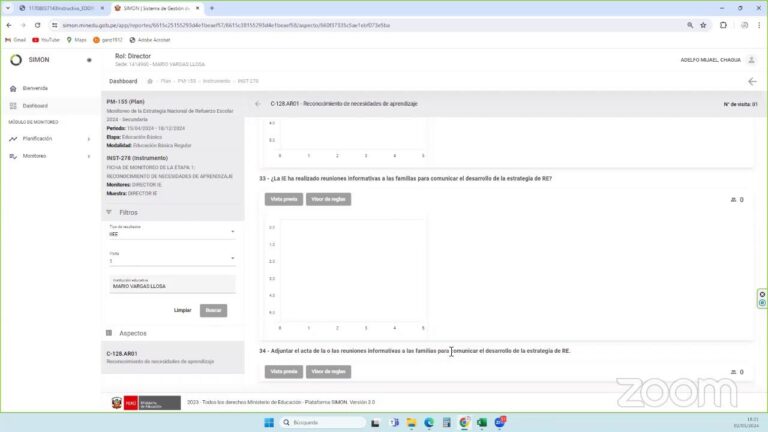Click the browser back button

(9, 25)
